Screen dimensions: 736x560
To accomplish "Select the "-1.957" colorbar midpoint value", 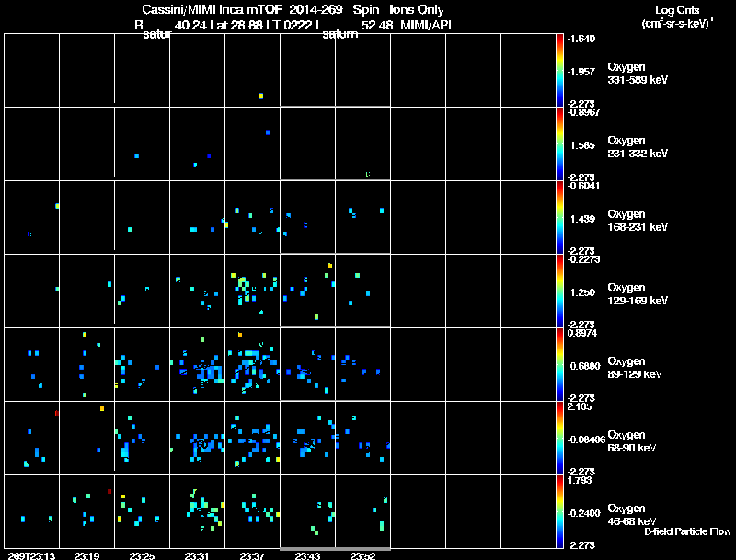I will click(581, 72).
